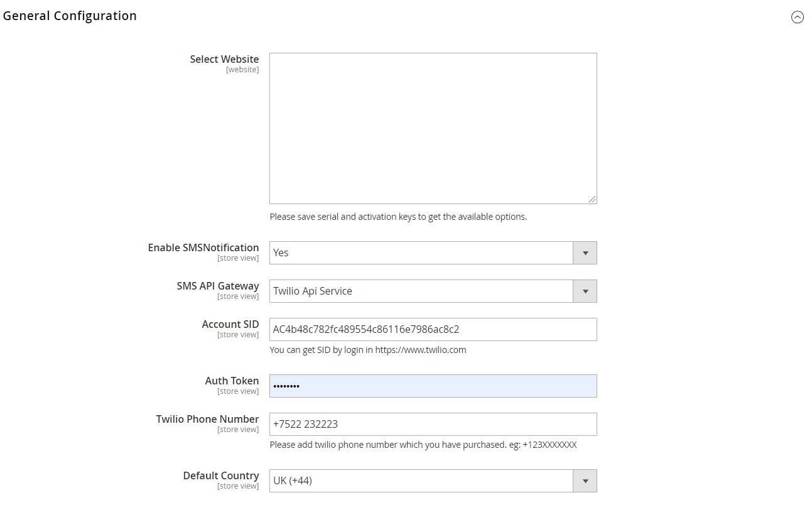The width and height of the screenshot is (812, 505).
Task: Click the 'UK (+44)' selected value
Action: [x=293, y=481]
